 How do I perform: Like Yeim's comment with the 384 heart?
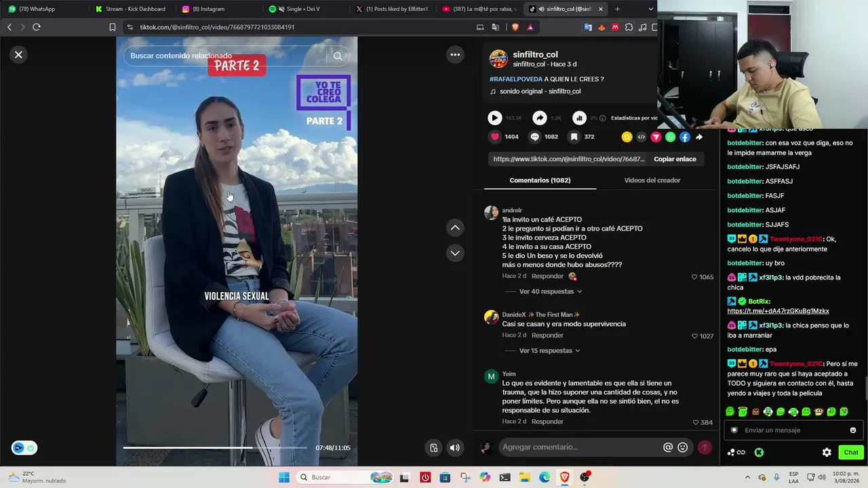click(x=696, y=422)
